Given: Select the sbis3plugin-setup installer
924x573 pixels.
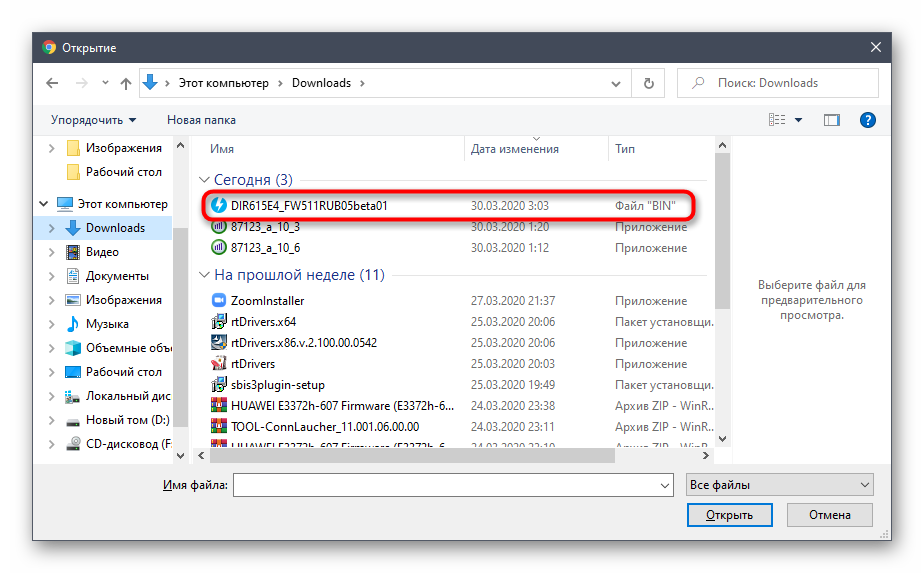Looking at the screenshot, I should pos(277,385).
